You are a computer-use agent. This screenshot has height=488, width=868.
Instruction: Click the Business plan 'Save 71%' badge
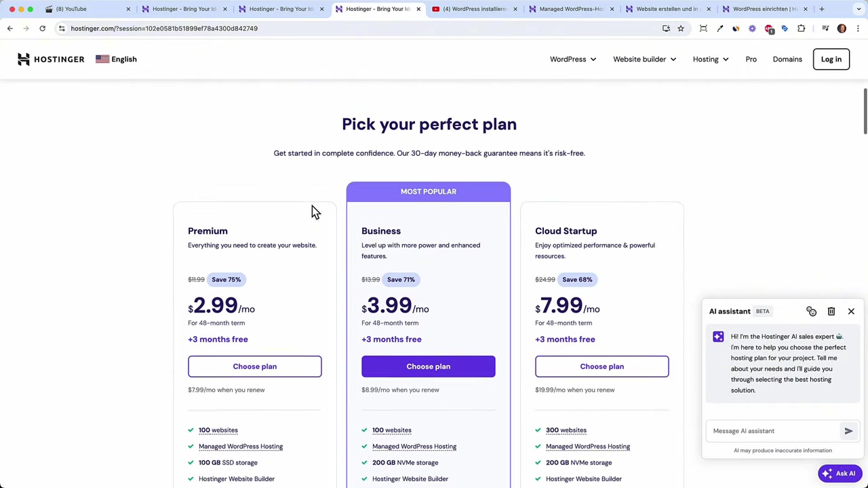click(401, 279)
